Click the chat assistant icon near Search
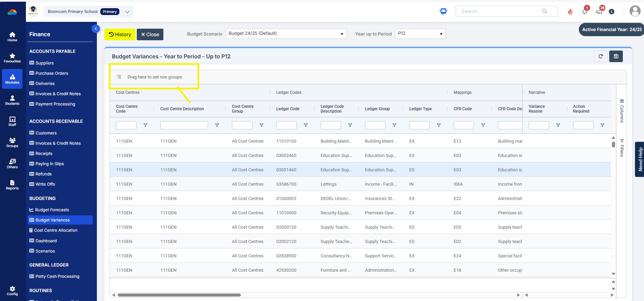The height and width of the screenshot is (301, 644). point(443,11)
